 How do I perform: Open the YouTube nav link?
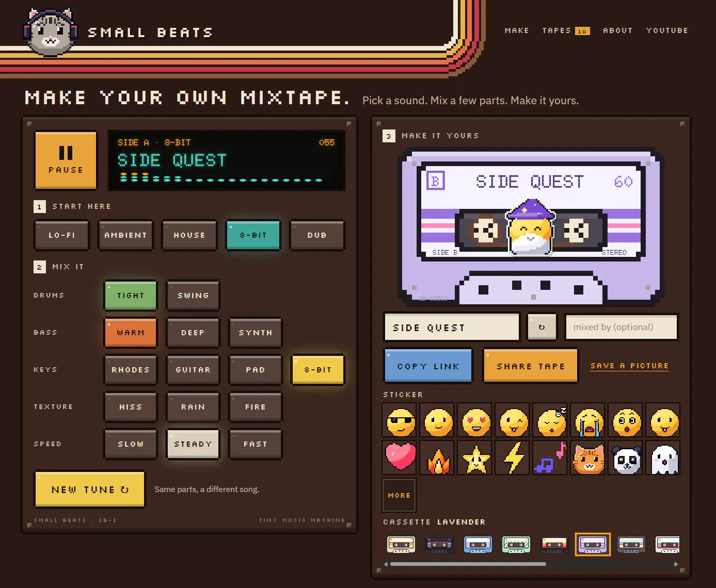point(667,30)
